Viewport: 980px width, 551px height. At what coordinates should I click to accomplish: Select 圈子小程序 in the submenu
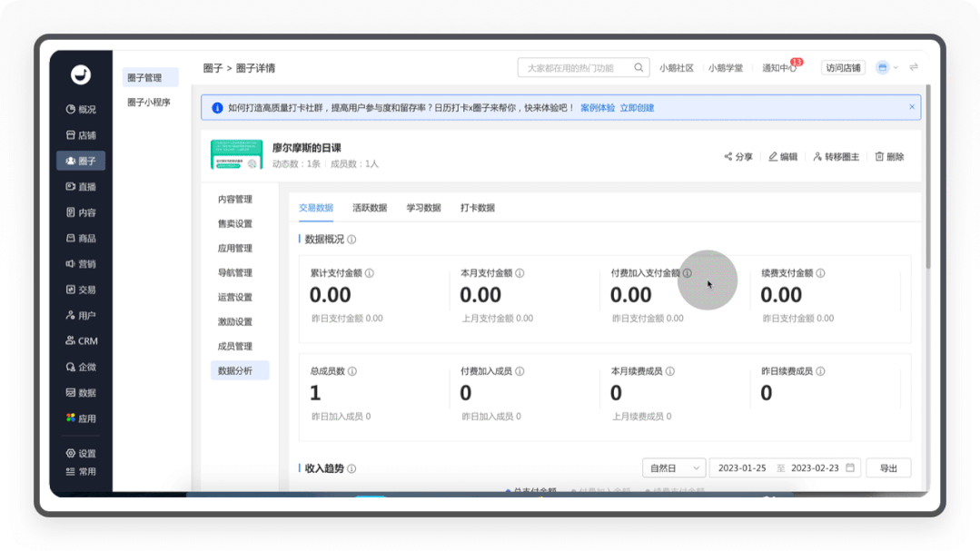149,102
